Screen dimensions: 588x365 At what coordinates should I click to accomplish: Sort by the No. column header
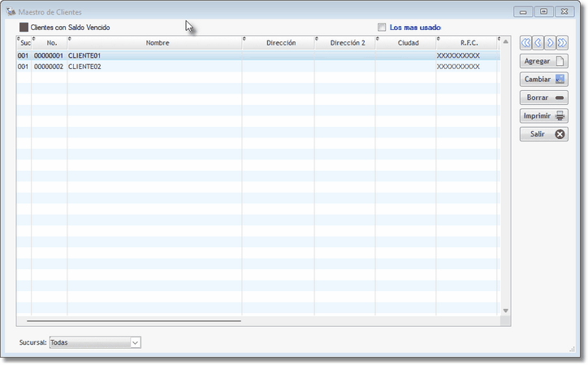click(x=50, y=43)
